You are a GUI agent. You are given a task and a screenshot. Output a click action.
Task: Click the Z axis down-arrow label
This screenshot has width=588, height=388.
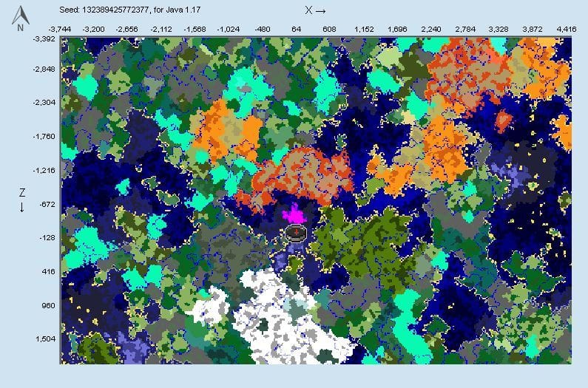pos(22,200)
